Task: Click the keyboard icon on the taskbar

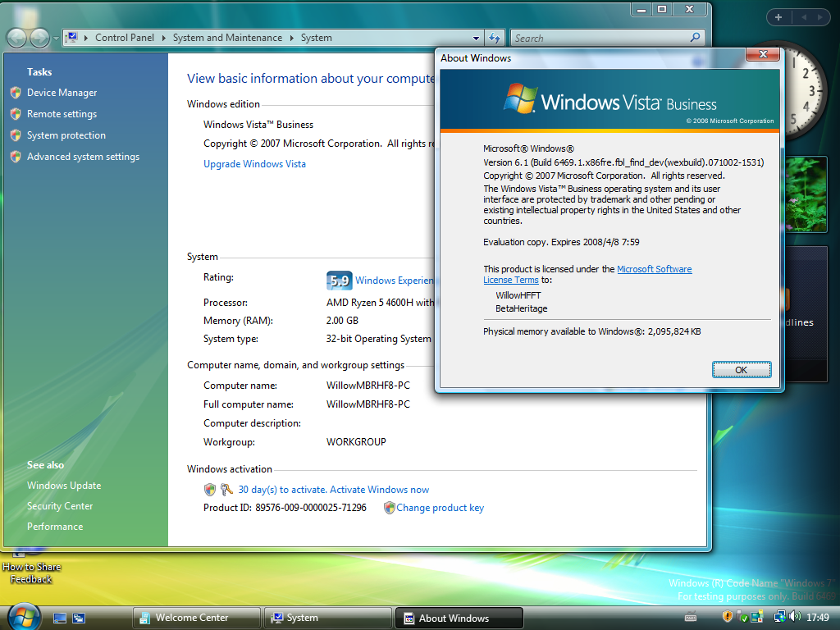Action: [691, 617]
